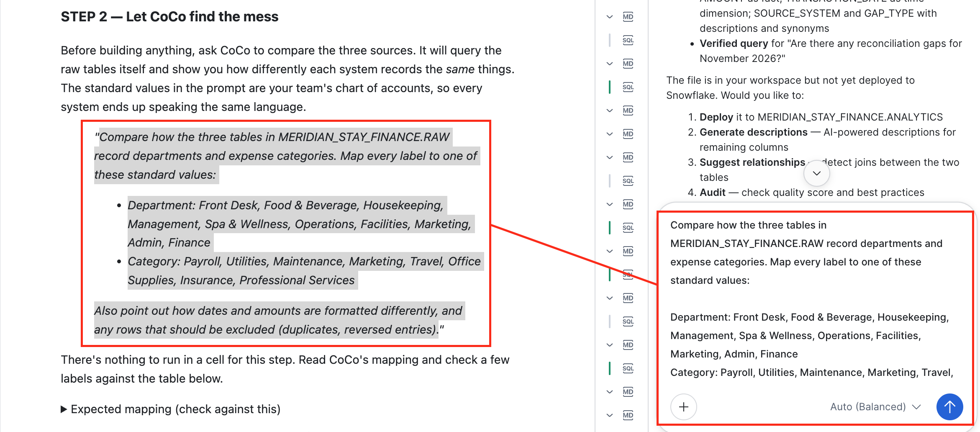Select the SQL cell icon crossed by red line
Screen dimensions: 980x432
(x=628, y=275)
